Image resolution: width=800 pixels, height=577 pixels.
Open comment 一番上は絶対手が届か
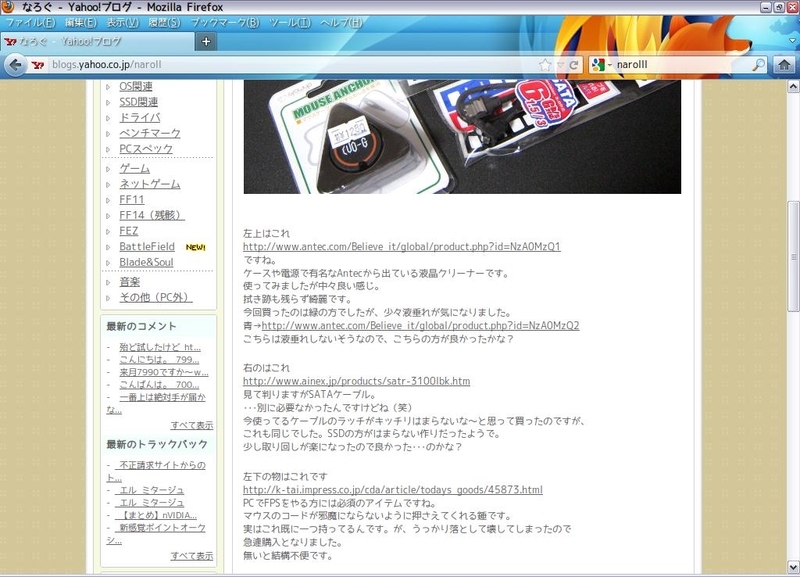click(162, 397)
